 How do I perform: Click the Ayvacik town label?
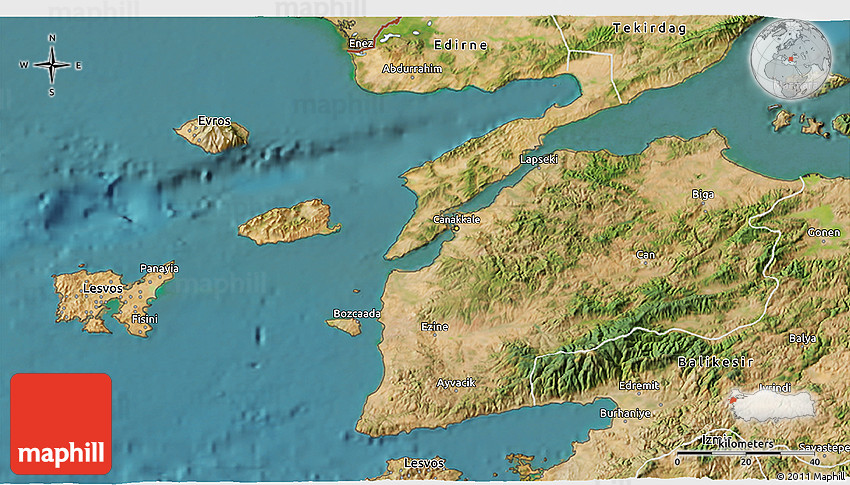point(457,383)
